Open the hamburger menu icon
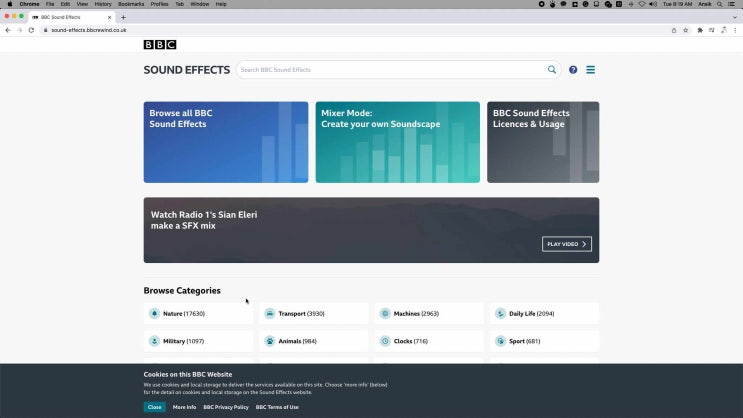Image resolution: width=743 pixels, height=418 pixels. click(590, 70)
